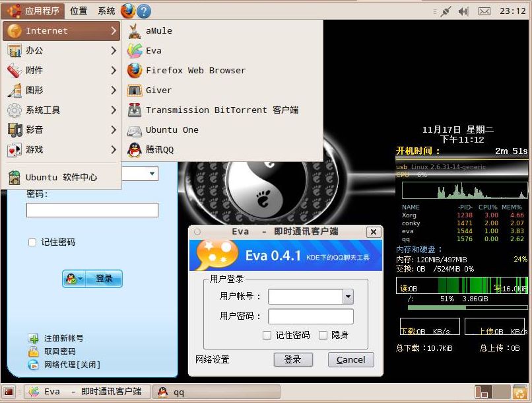Image resolution: width=532 pixels, height=403 pixels.
Task: Expand the 附件 submenu arrow
Action: tap(114, 71)
